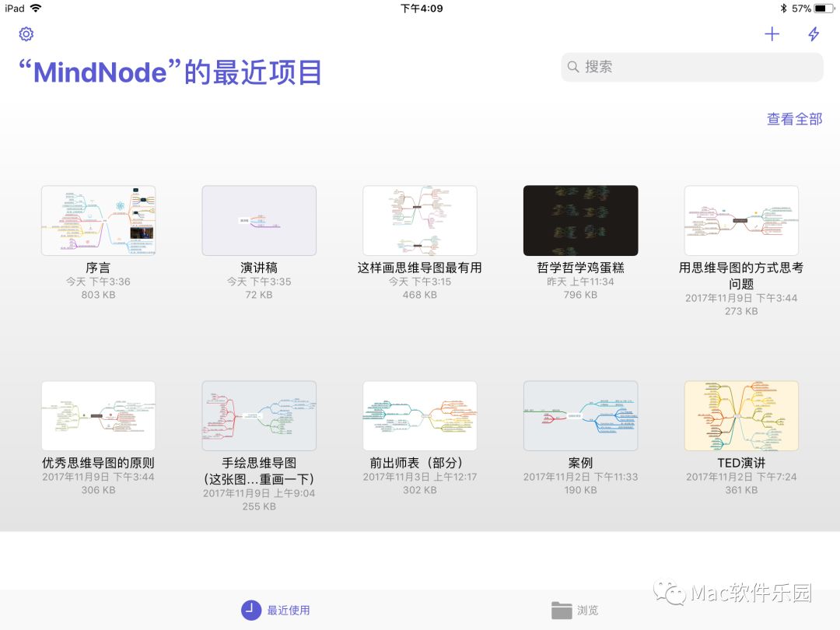
Task: Click the 796 KB file size
Action: [x=581, y=295]
